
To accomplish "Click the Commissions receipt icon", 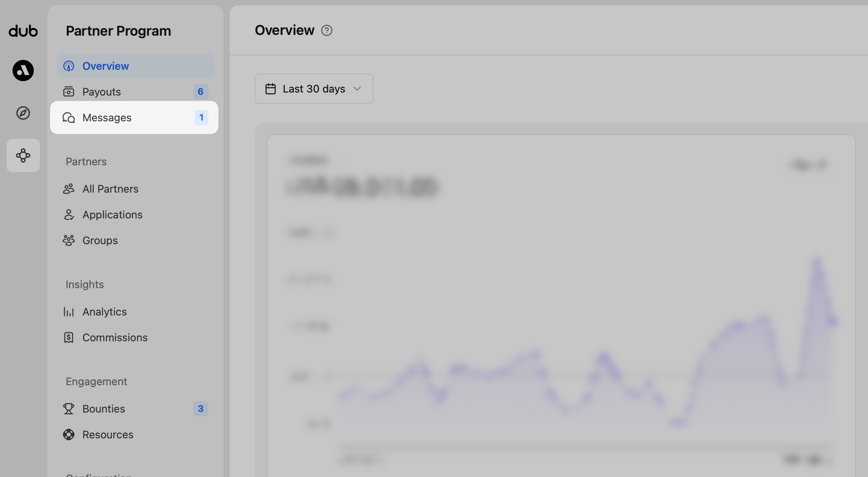I will tap(69, 337).
